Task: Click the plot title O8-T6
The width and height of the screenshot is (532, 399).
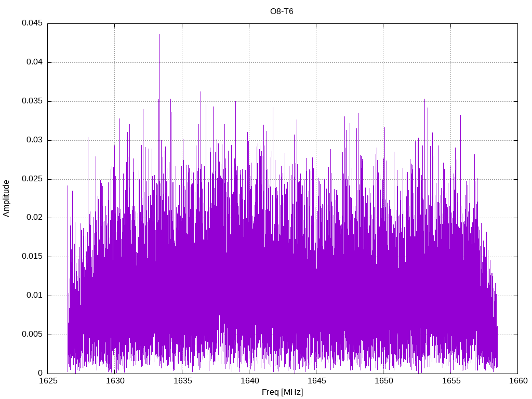Action: click(282, 11)
